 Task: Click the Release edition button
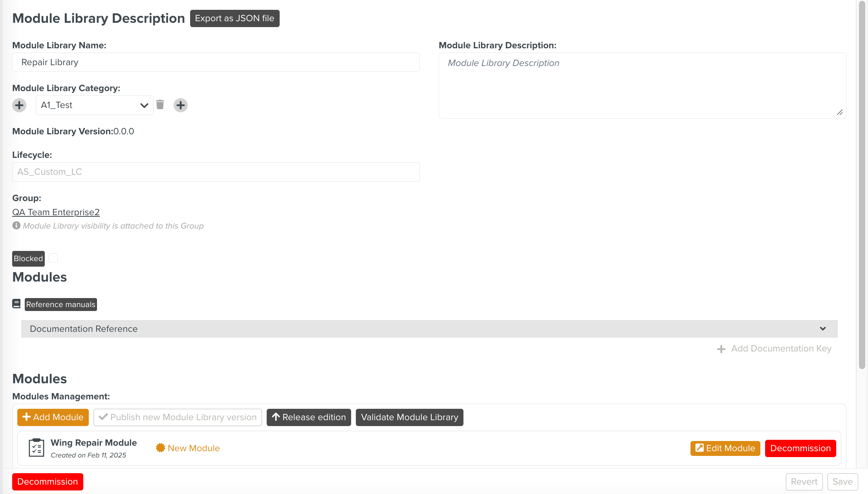point(309,417)
